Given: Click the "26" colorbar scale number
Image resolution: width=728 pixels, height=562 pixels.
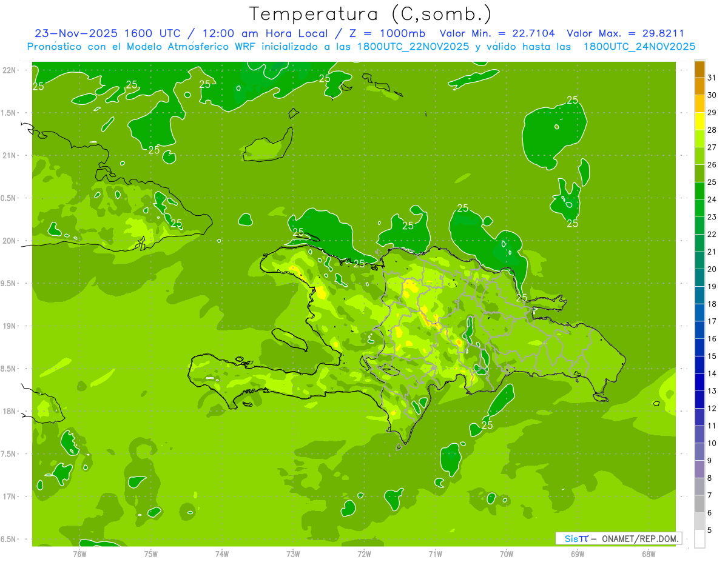Looking at the screenshot, I should coord(712,165).
